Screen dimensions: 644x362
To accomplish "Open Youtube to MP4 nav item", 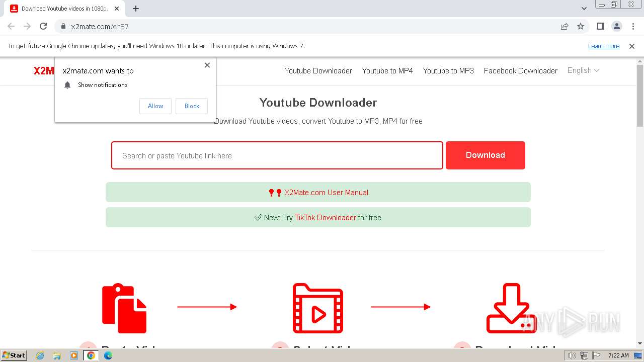I will 387,71.
